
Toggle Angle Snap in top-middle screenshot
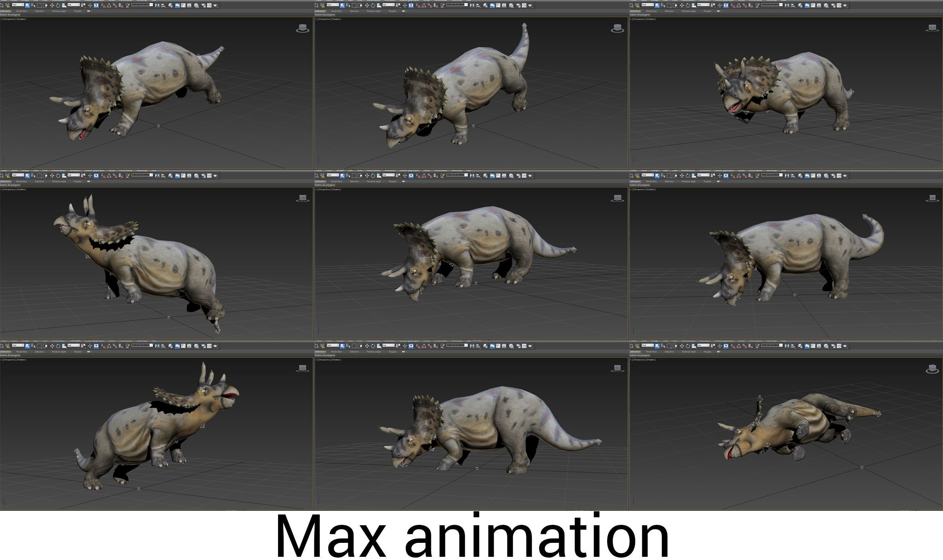(424, 5)
